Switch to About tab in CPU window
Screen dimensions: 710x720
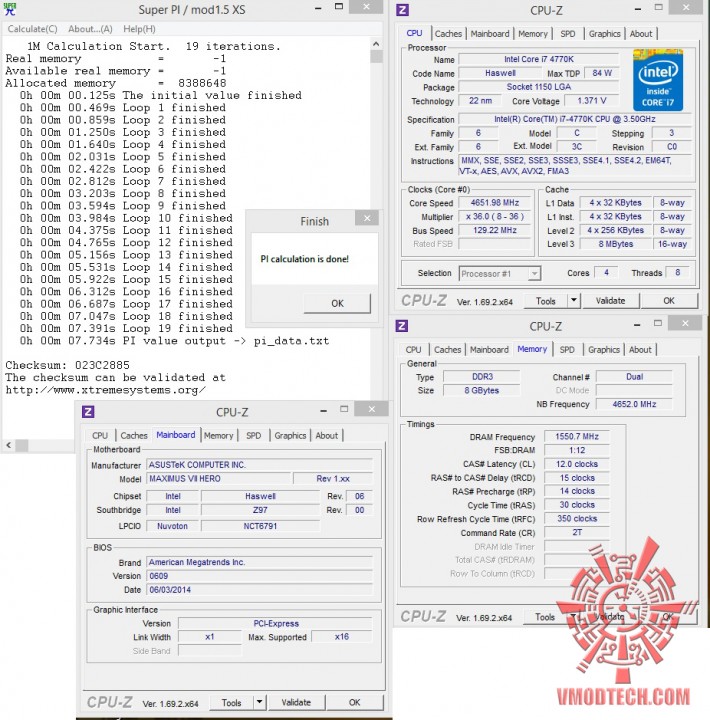(641, 34)
